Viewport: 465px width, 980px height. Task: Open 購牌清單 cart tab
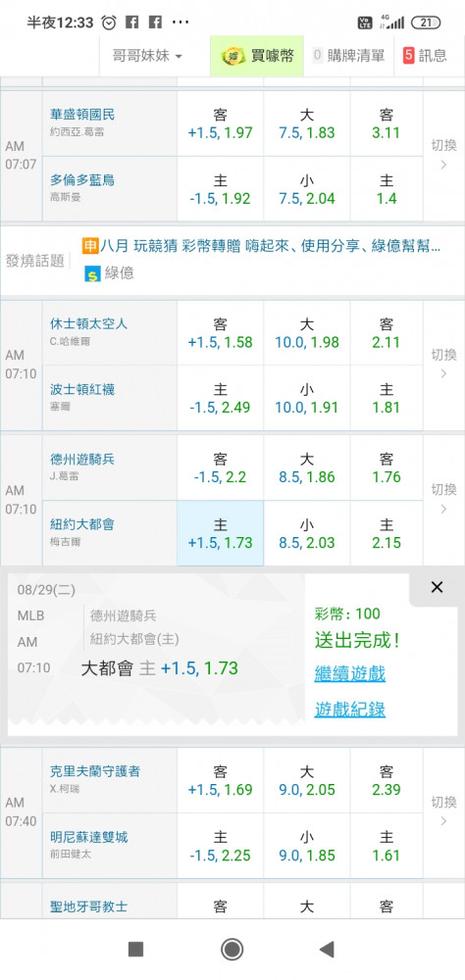click(x=348, y=56)
